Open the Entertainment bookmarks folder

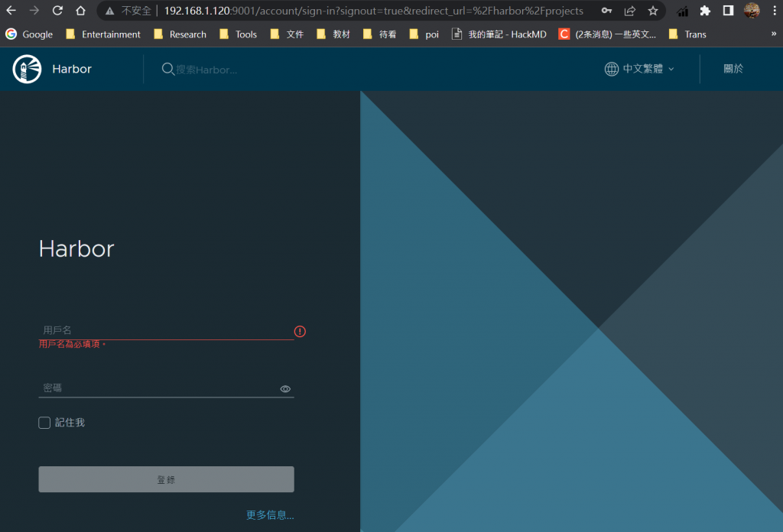coord(103,34)
